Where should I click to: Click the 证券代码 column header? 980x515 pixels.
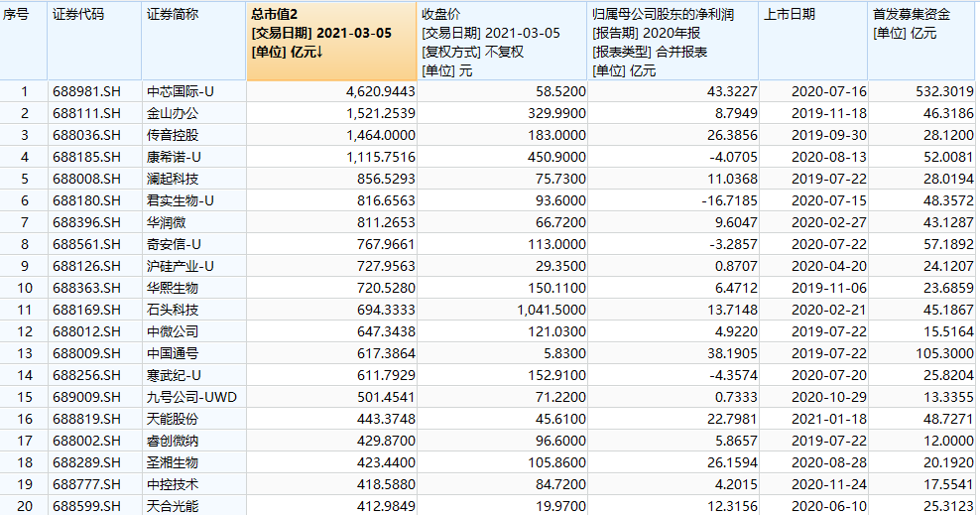(94, 42)
